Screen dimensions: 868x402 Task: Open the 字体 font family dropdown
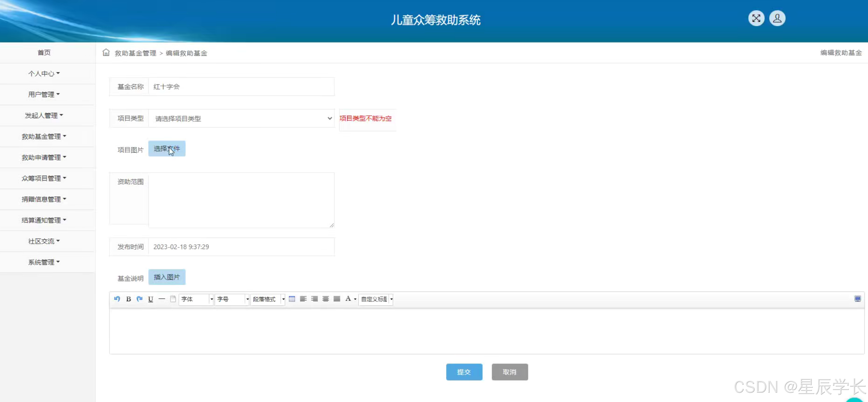196,299
